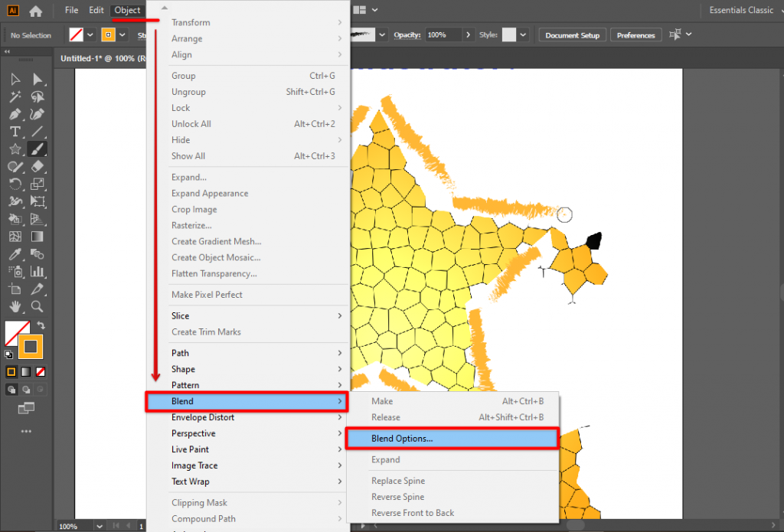Open Document Setup
This screenshot has width=784, height=532.
click(572, 34)
